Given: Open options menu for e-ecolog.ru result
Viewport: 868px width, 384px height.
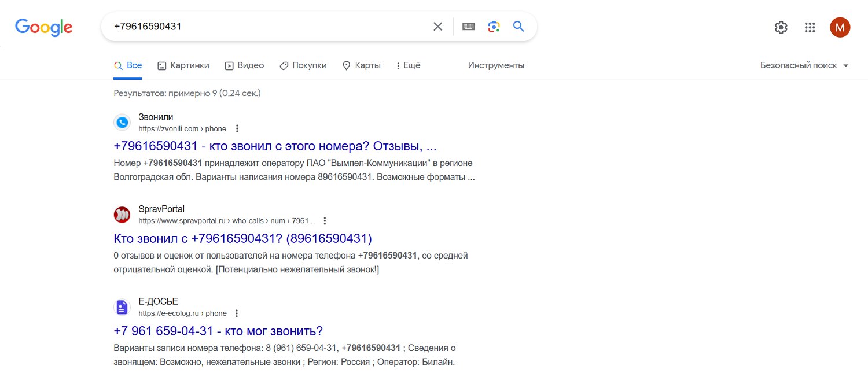Looking at the screenshot, I should click(237, 313).
